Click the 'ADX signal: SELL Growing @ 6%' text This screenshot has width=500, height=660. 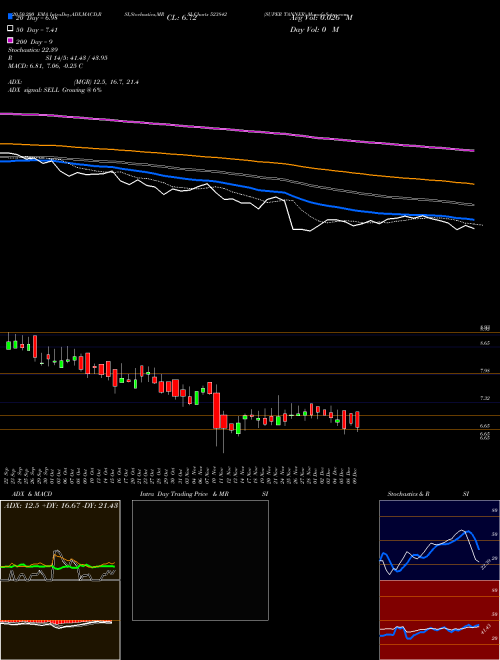pyautogui.click(x=55, y=90)
